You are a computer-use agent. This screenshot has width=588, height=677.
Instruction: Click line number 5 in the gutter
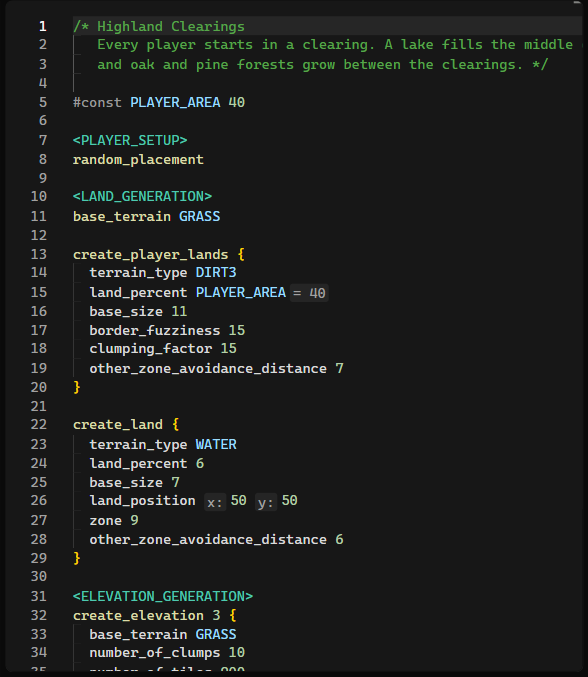coord(43,102)
